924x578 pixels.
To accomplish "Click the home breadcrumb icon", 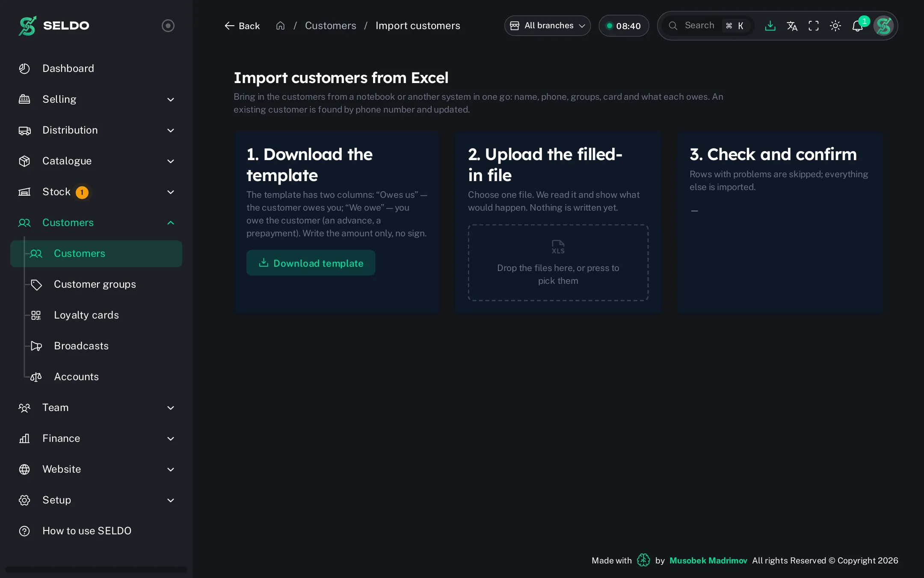I will click(x=280, y=26).
